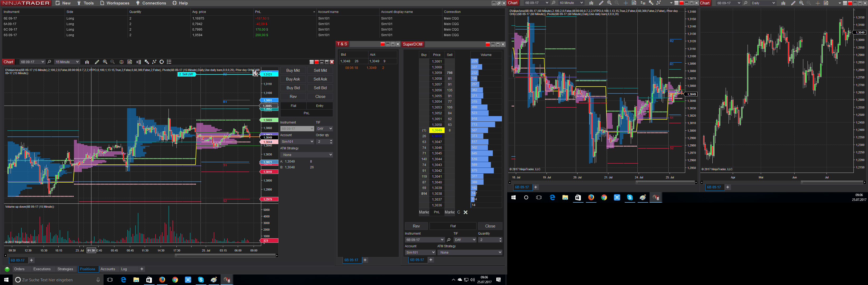Image resolution: width=868 pixels, height=285 pixels.
Task: Zoom out on the 15 Minute chart
Action: pyautogui.click(x=113, y=62)
